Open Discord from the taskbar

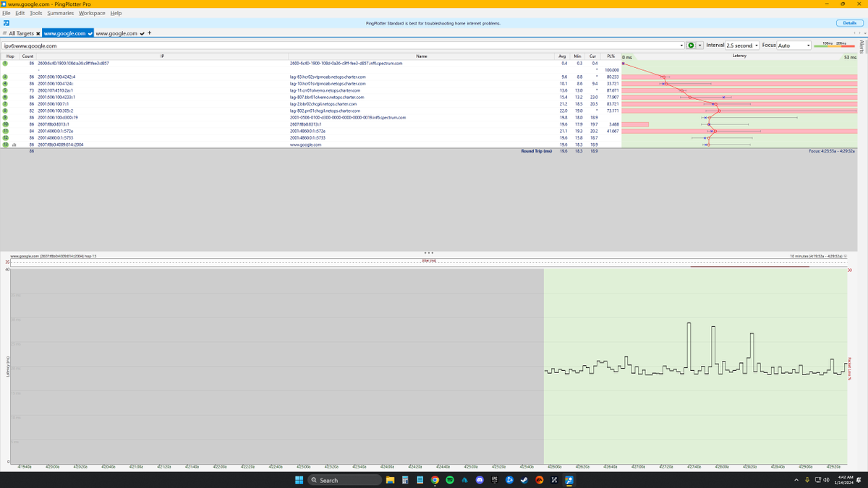pyautogui.click(x=480, y=480)
